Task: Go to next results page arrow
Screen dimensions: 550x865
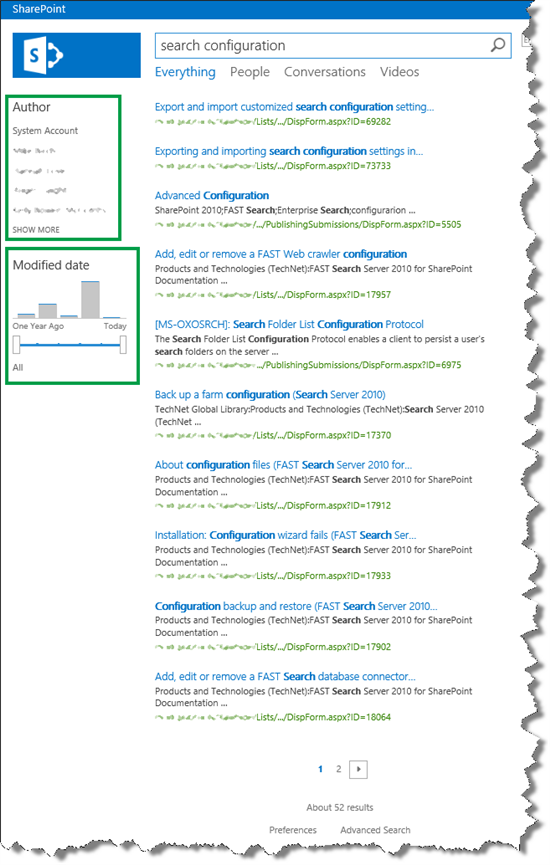Action: 359,769
